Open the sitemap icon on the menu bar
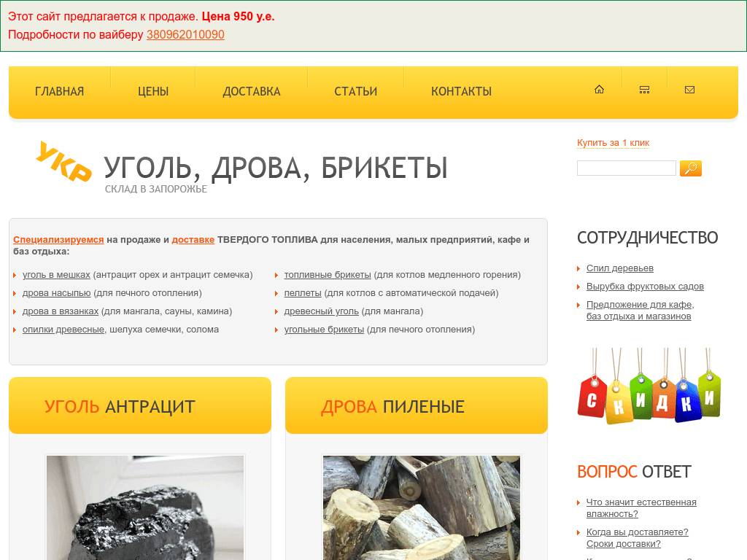Viewport: 747px width, 560px height. [x=644, y=89]
